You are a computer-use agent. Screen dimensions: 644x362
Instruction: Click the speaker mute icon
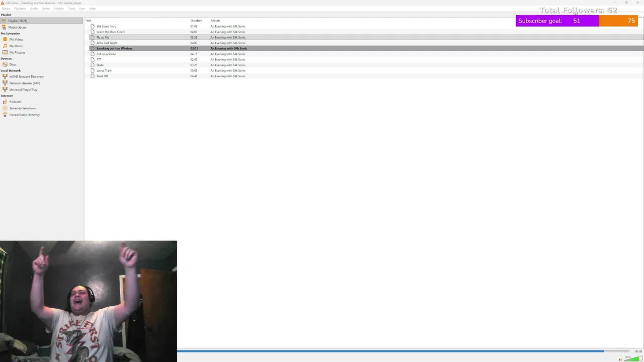620,359
